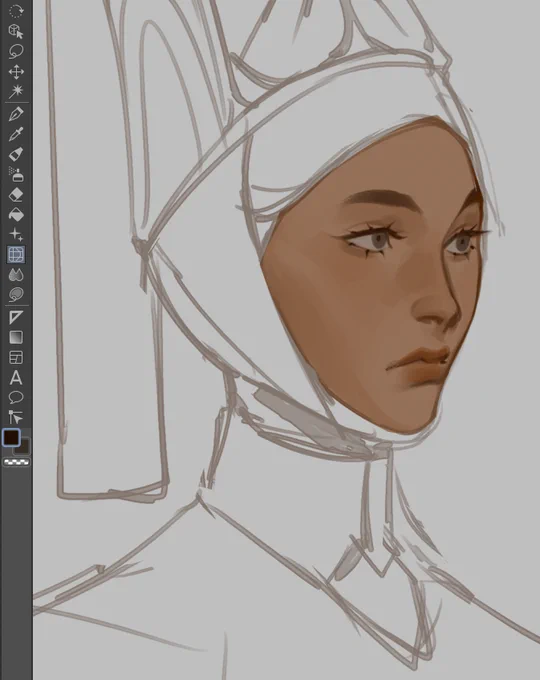This screenshot has height=680, width=540.
Task: Choose the sub background color swatch
Action: [23, 447]
